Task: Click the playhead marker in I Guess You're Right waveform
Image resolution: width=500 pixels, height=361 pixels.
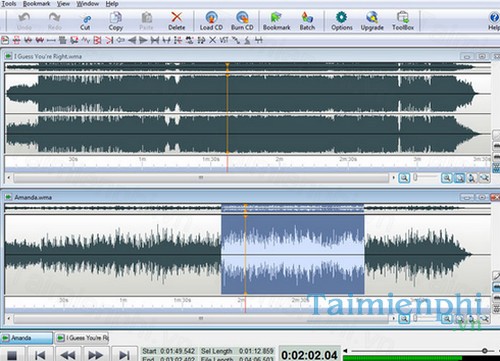Action: coord(227,113)
